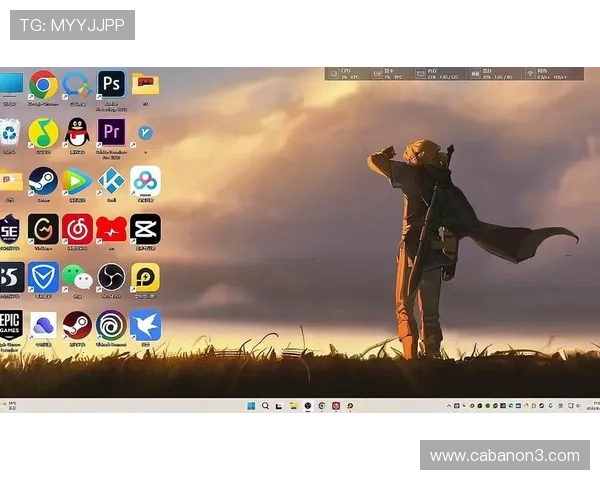600x480 pixels.
Task: Click the Windows Start button in taskbar
Action: coord(251,406)
